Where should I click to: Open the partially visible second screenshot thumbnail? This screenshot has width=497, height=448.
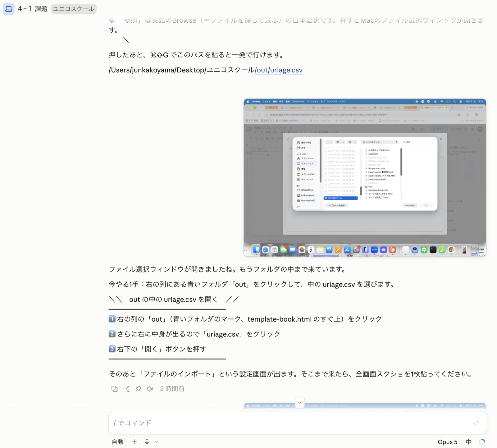(x=365, y=407)
